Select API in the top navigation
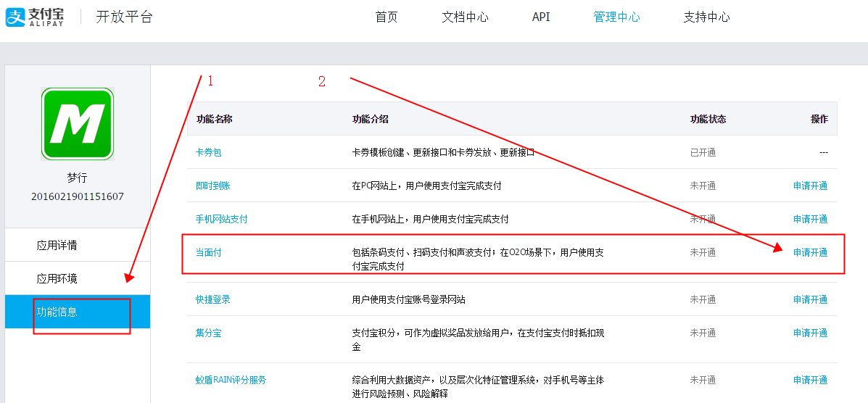 tap(541, 17)
